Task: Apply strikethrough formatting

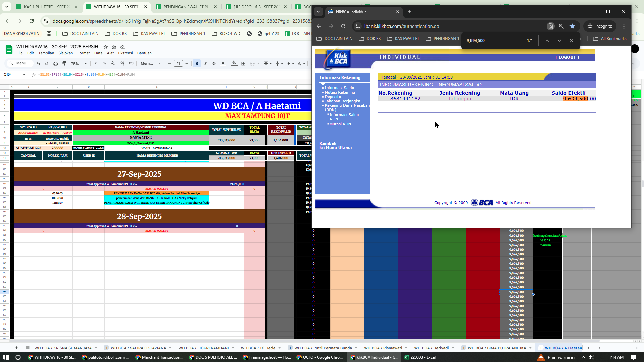Action: click(214, 63)
